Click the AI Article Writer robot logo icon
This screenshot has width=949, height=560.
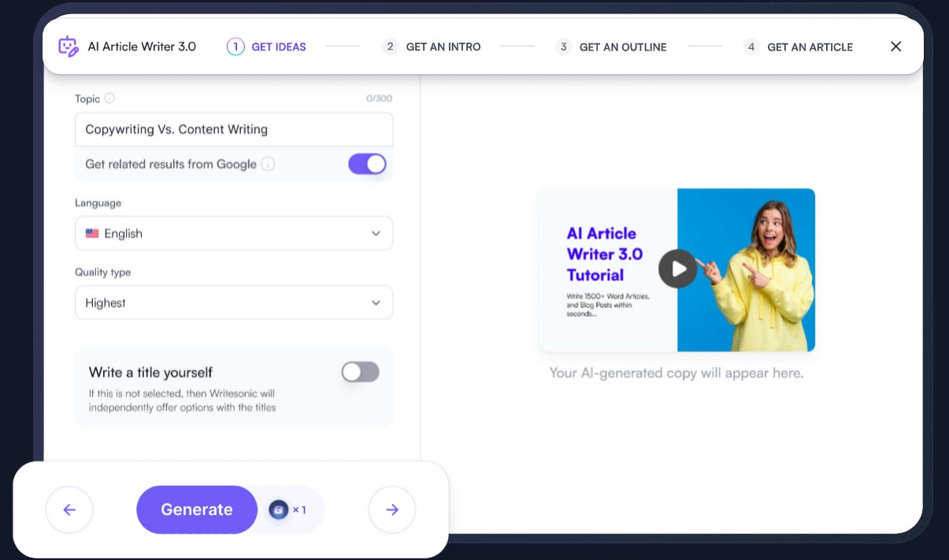click(x=69, y=46)
